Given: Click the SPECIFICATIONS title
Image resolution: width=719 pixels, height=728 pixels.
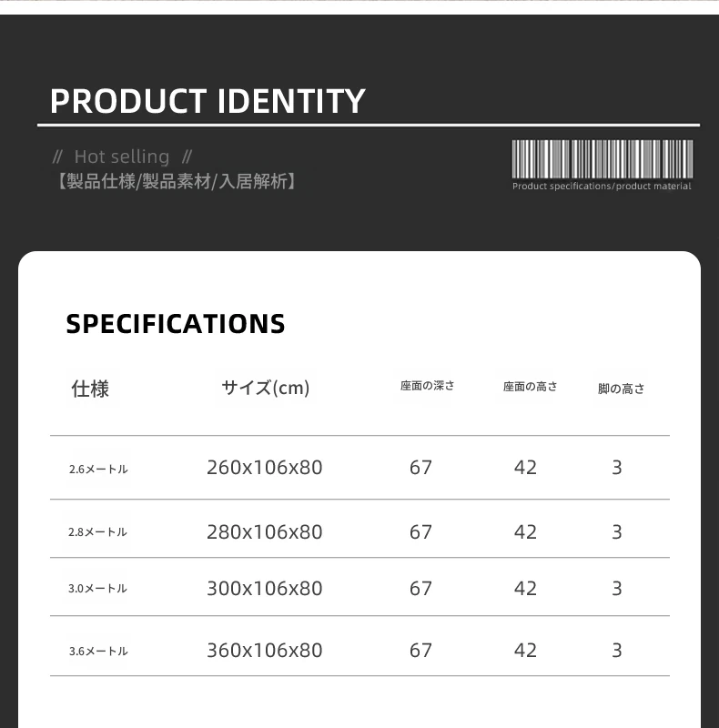Looking at the screenshot, I should tap(176, 324).
